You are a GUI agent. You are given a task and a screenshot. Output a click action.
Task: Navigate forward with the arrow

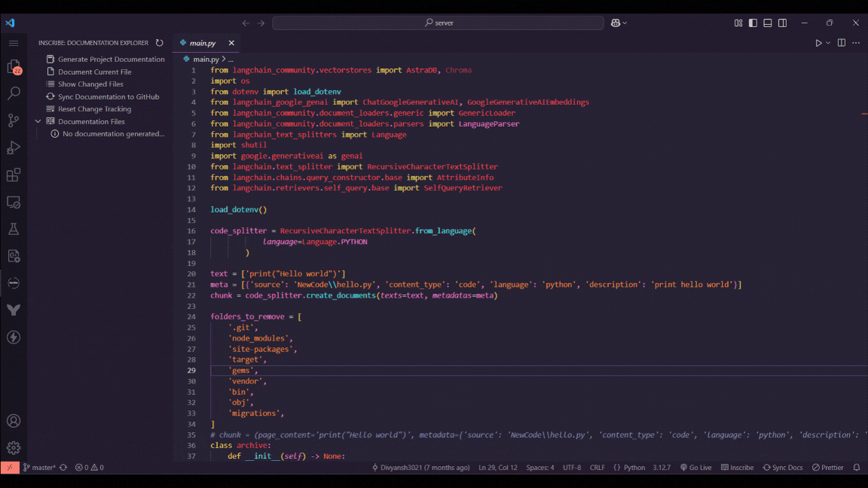(261, 23)
